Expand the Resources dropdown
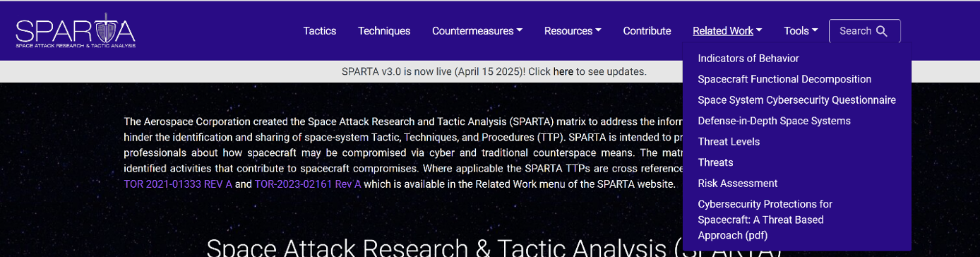The height and width of the screenshot is (257, 980). coord(573,31)
